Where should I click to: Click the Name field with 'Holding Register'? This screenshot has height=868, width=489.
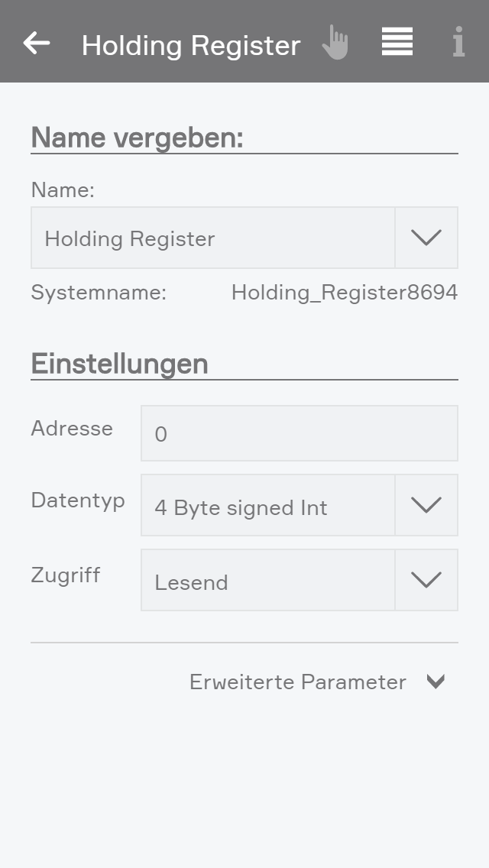(212, 238)
